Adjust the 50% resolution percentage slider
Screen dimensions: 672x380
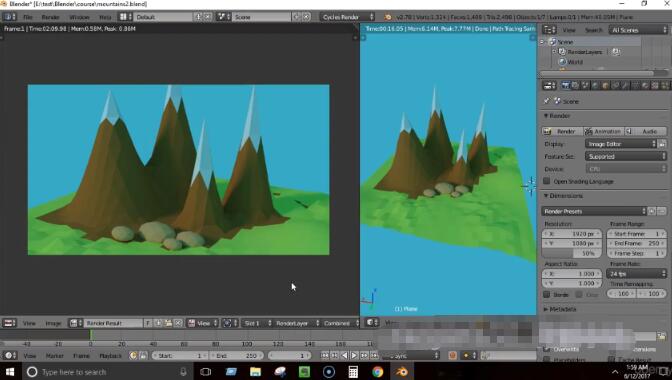pos(572,253)
